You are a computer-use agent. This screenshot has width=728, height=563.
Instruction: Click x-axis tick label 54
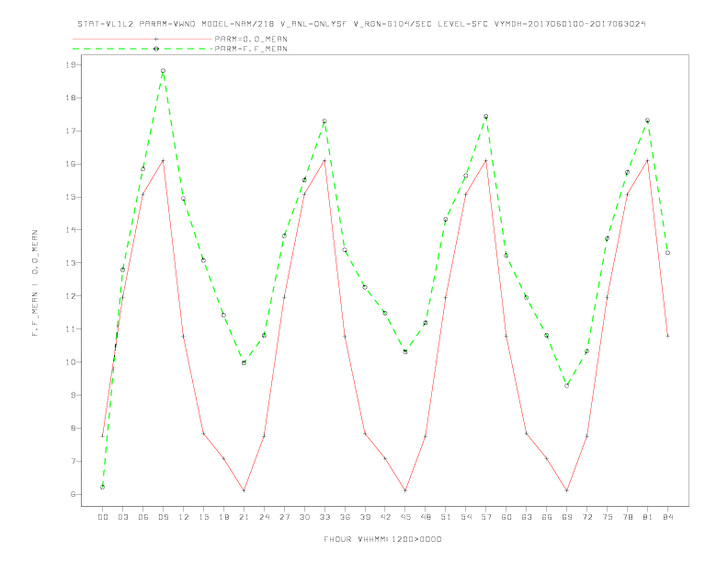click(x=466, y=517)
